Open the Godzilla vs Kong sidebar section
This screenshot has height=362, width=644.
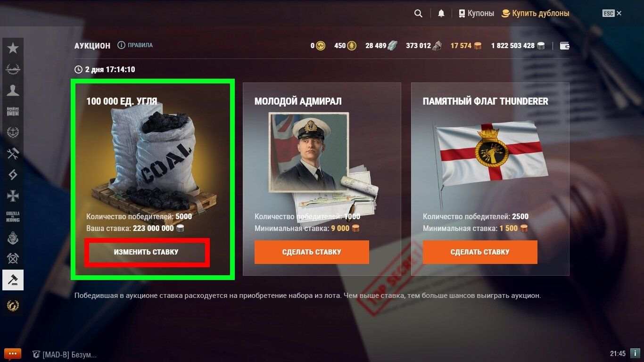[13, 217]
